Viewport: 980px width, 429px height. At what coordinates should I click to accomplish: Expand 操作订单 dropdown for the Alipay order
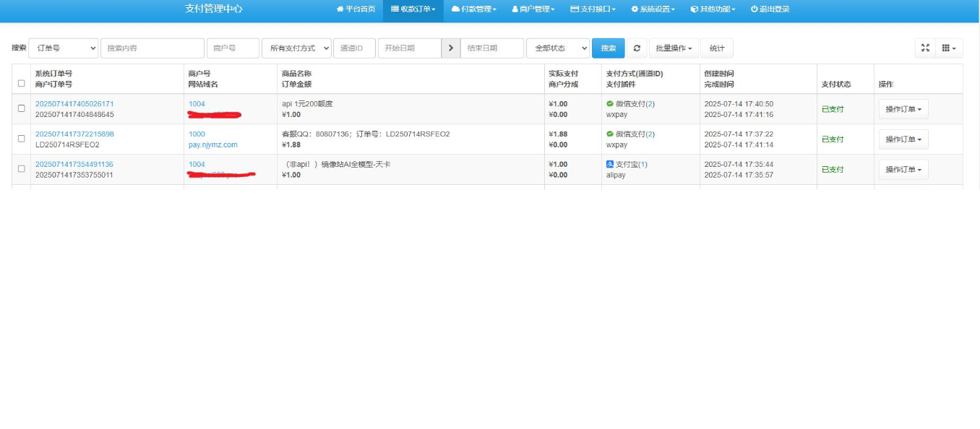903,170
